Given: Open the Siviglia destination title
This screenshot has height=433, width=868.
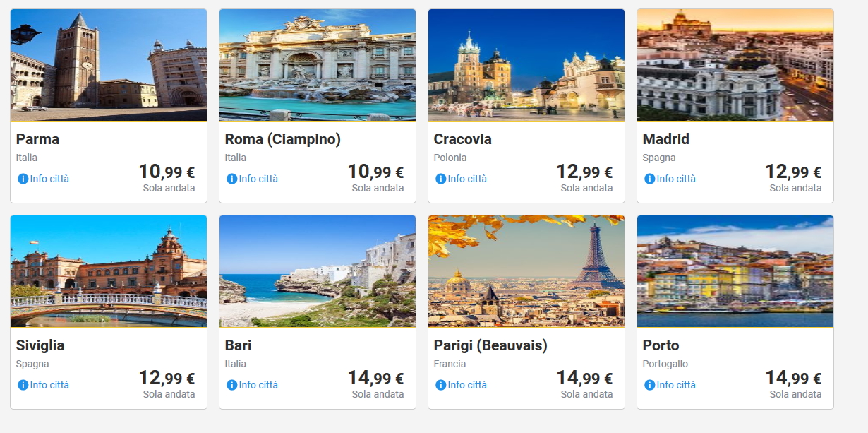Looking at the screenshot, I should point(40,345).
